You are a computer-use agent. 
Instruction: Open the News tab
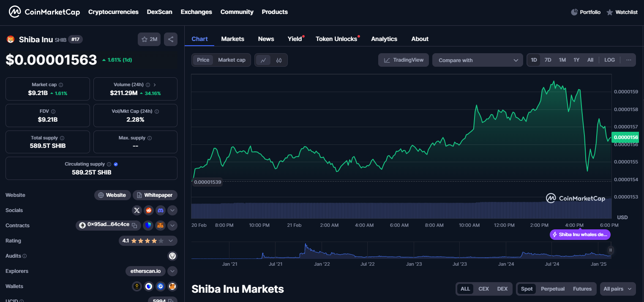(266, 39)
